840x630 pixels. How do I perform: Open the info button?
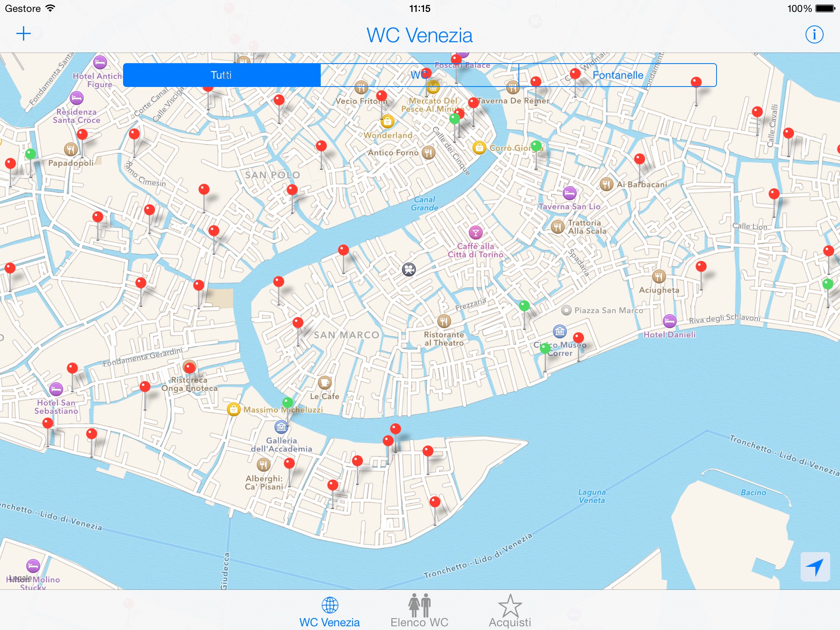click(x=814, y=34)
